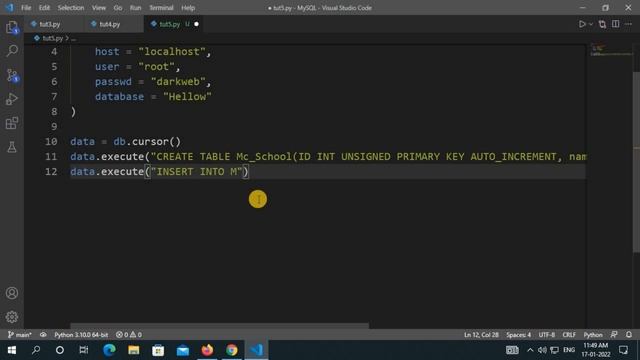
Task: Change language mode via Python
Action: pyautogui.click(x=593, y=335)
